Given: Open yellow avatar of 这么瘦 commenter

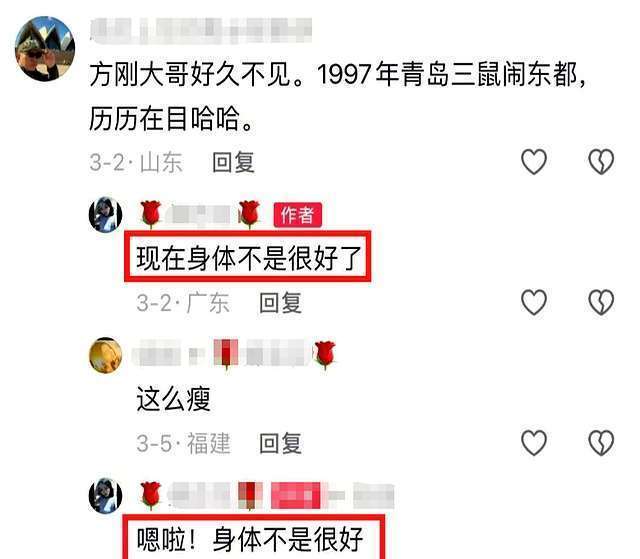Looking at the screenshot, I should (105, 355).
